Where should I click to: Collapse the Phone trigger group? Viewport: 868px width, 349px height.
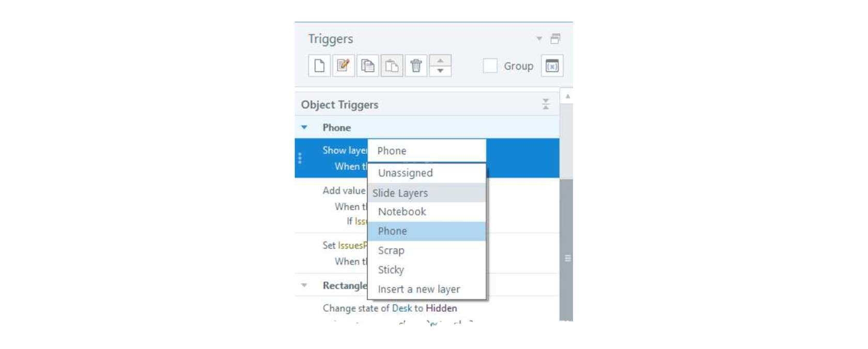pos(304,128)
